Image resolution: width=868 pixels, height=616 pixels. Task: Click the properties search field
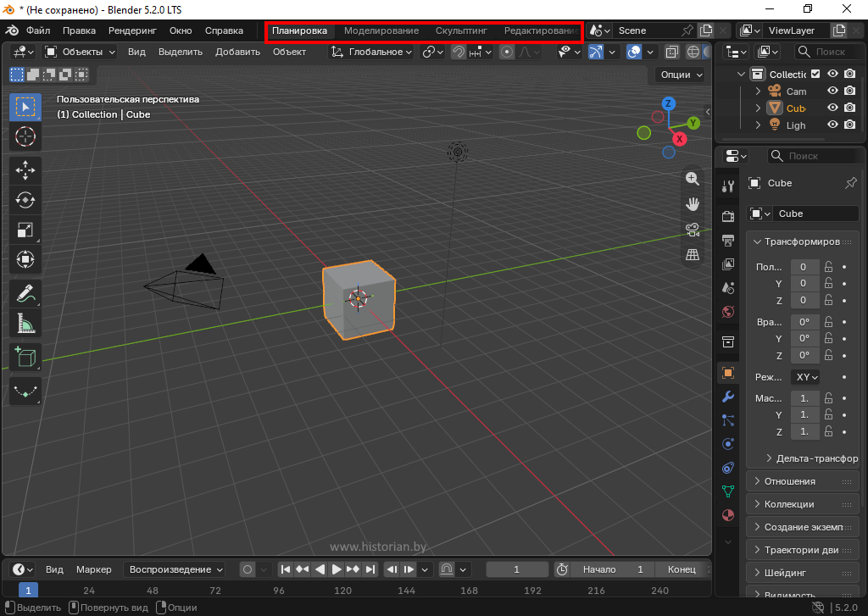814,156
